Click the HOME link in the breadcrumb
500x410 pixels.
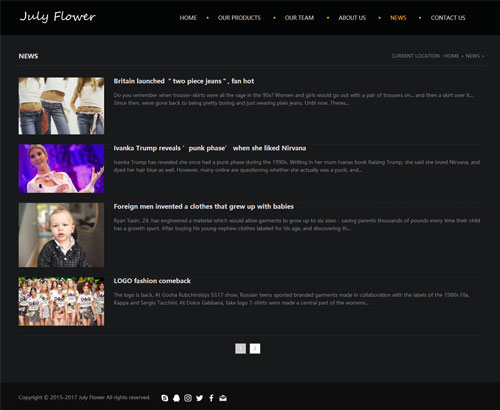[452, 56]
